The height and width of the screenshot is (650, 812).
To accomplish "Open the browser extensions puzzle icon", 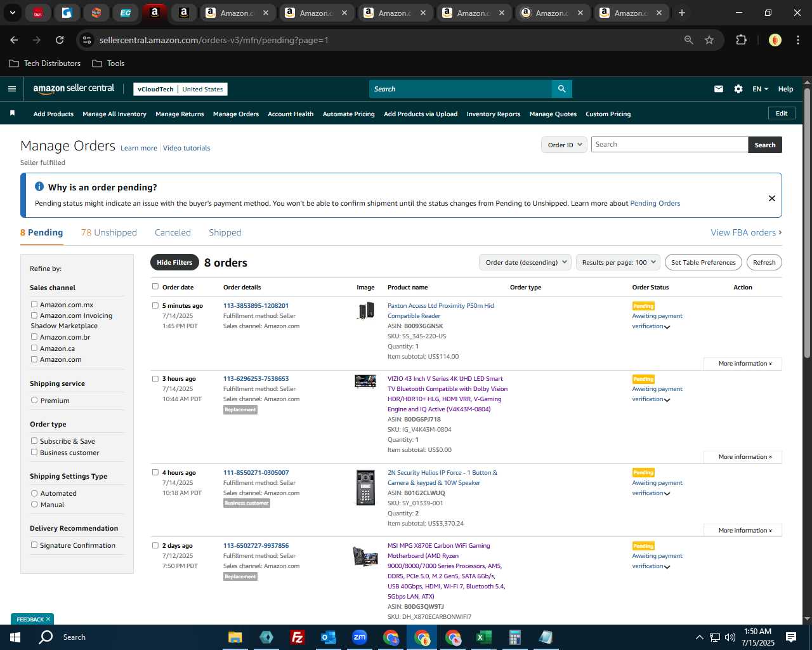I will coord(741,40).
